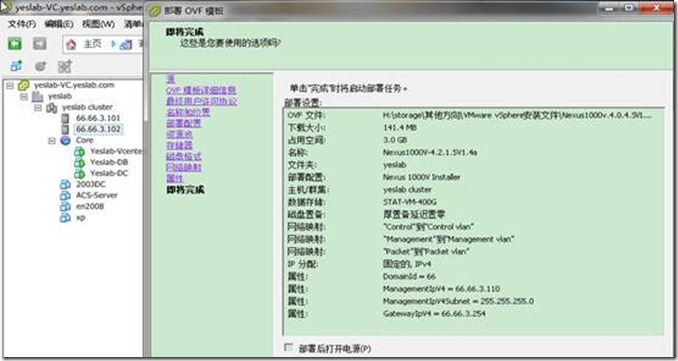Collapse the Core resource pool node
The width and height of the screenshot is (678, 361).
(52, 140)
